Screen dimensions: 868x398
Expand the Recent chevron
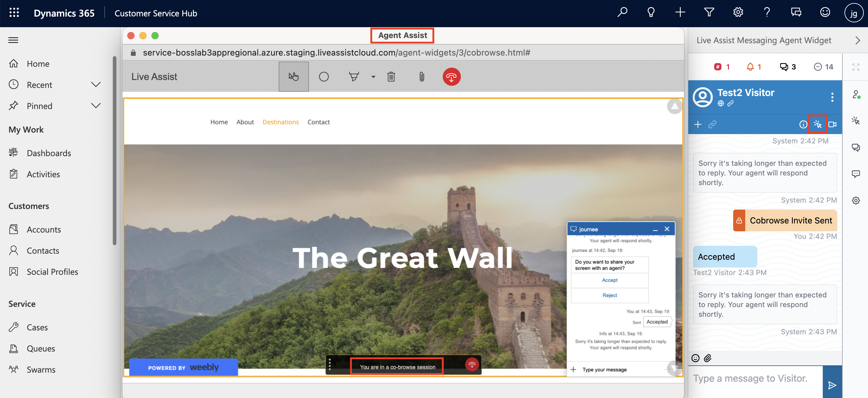tap(96, 85)
